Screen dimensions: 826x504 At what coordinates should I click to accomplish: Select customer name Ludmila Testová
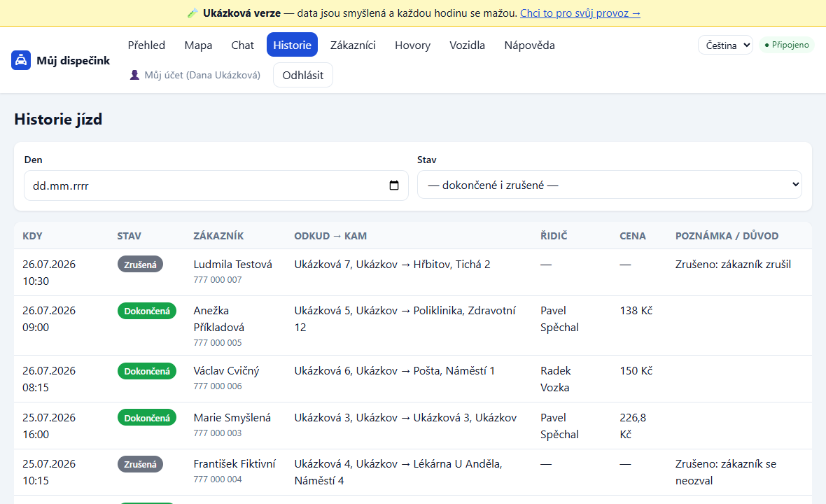[x=233, y=265]
